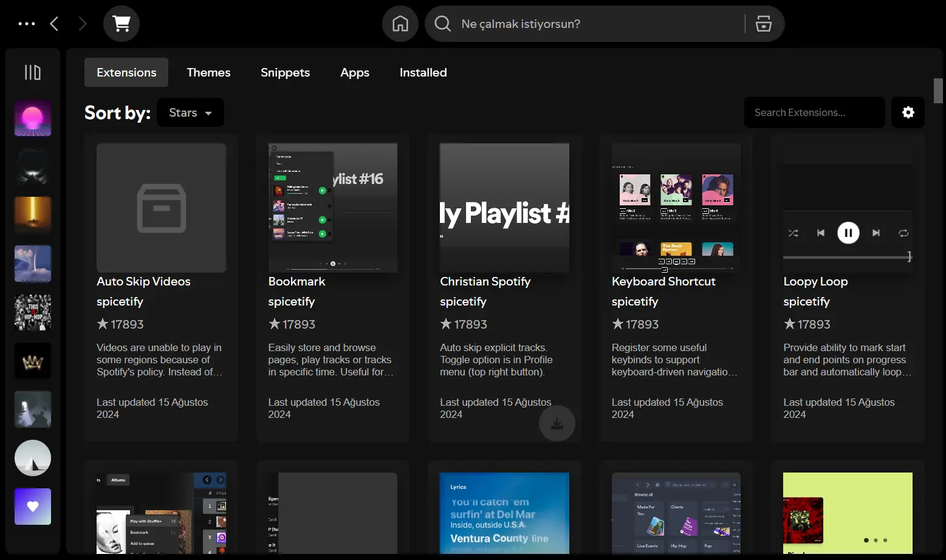Viewport: 946px width, 560px height.
Task: Go forward with the right arrow
Action: pos(83,24)
